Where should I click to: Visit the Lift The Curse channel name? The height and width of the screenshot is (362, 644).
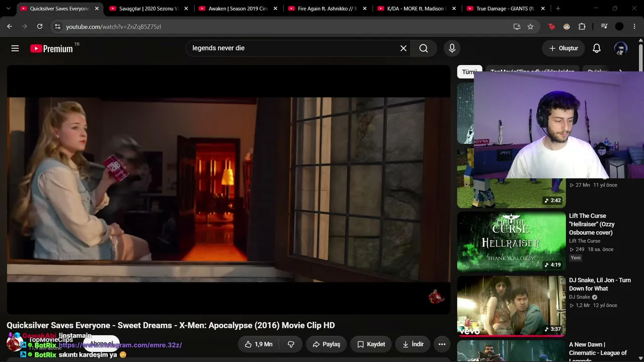pos(585,241)
